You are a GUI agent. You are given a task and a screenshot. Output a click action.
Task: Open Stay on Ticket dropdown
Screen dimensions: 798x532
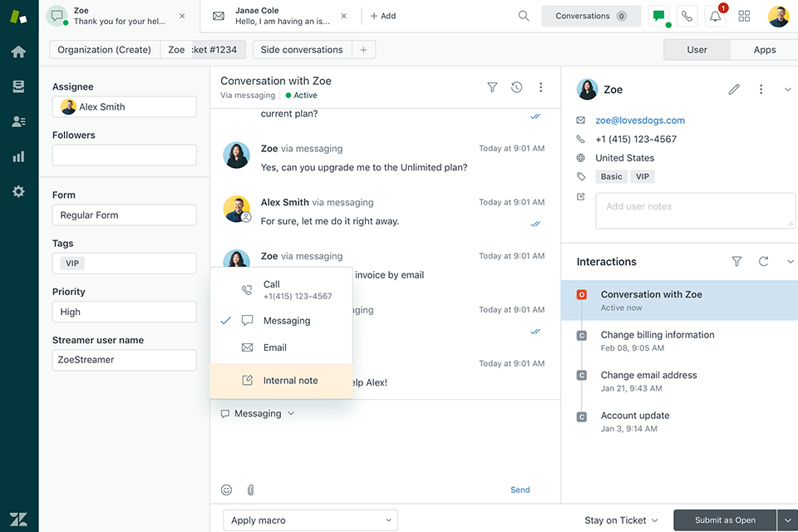pyautogui.click(x=621, y=520)
